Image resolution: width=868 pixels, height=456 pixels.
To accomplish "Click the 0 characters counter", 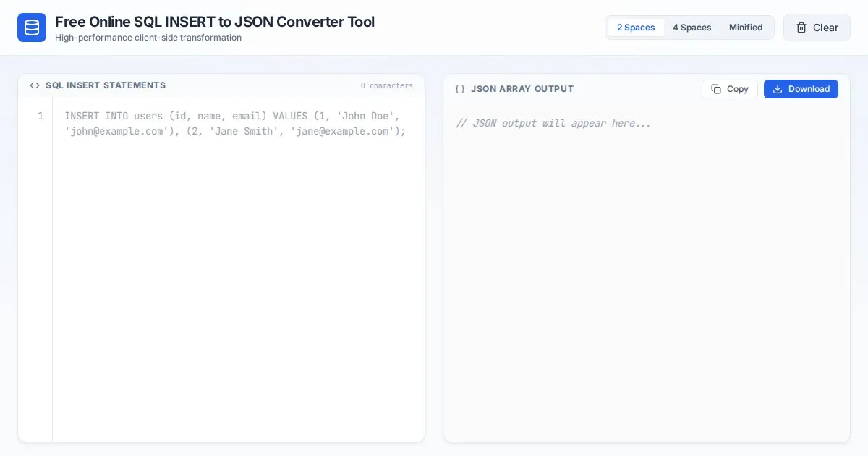I will coord(387,85).
